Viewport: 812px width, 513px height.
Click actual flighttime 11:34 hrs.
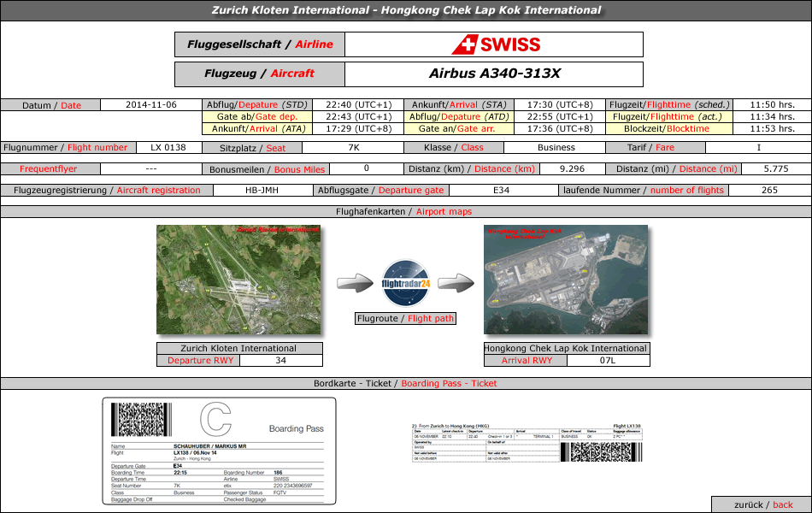pos(772,116)
